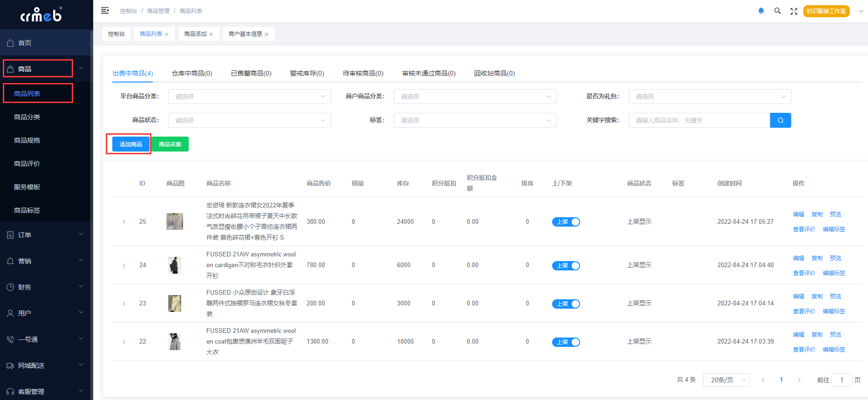This screenshot has width=868, height=400.
Task: Expand the 订单 sidebar menu
Action: pyautogui.click(x=45, y=235)
